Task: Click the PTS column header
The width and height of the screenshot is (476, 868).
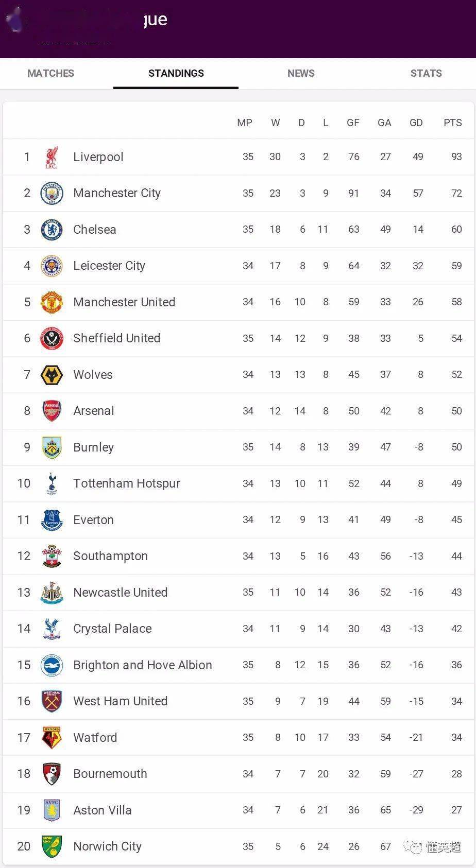Action: (453, 123)
